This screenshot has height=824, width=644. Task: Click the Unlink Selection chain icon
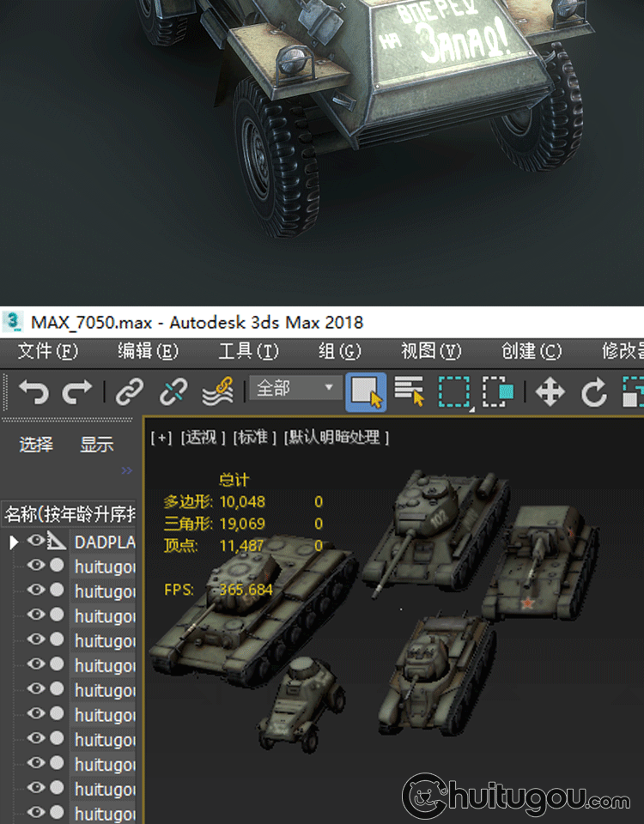point(173,393)
